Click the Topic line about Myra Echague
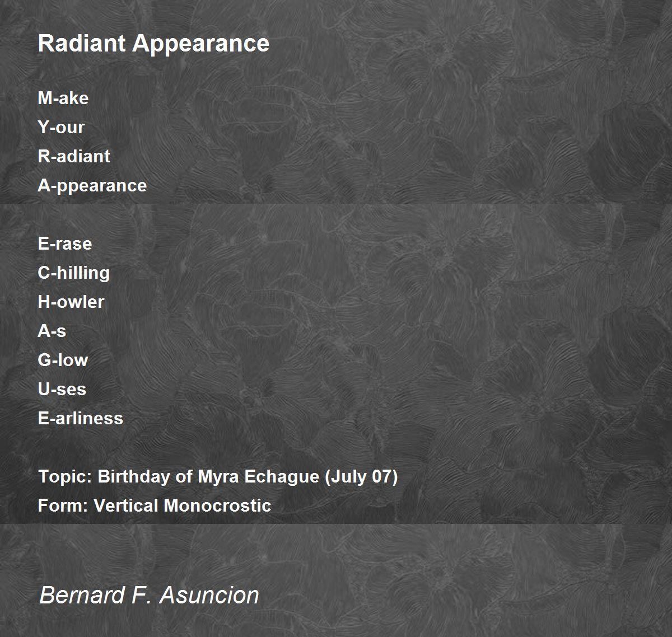672x637 pixels. pos(218,477)
